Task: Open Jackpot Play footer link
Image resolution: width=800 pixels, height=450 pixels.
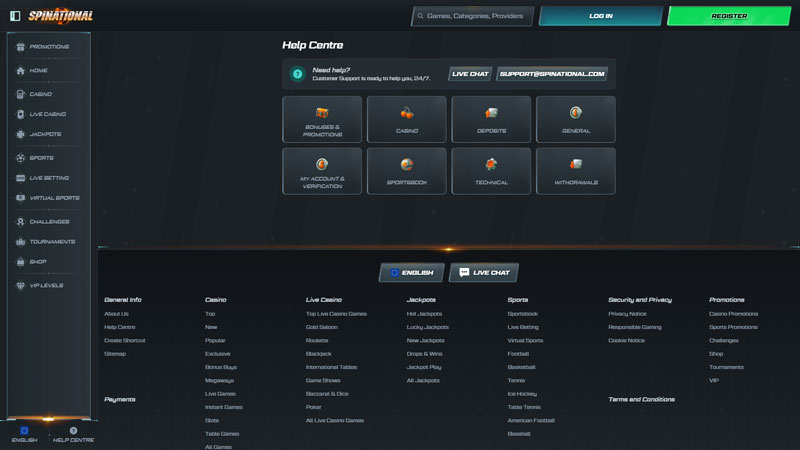Action: [424, 367]
